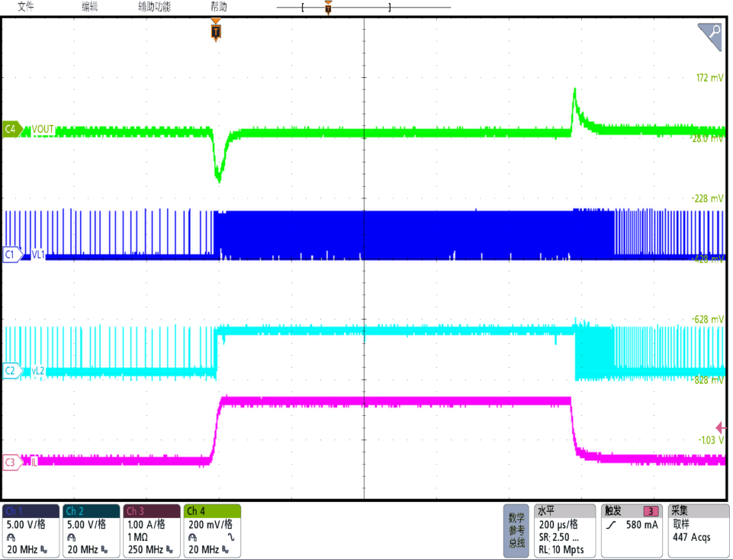Open the 辅助功能 menu

(x=154, y=7)
